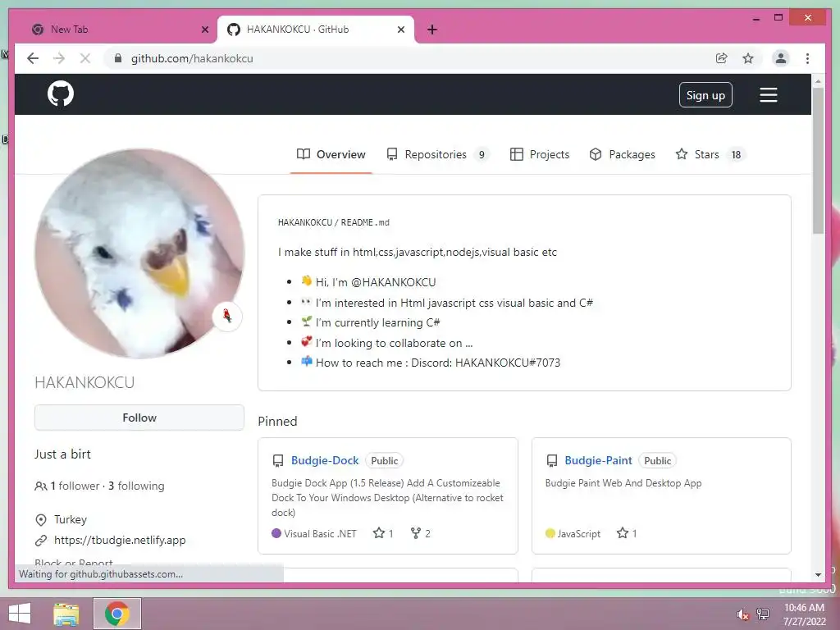
Task: Click the 'Just a birt' bio text
Action: (x=62, y=454)
